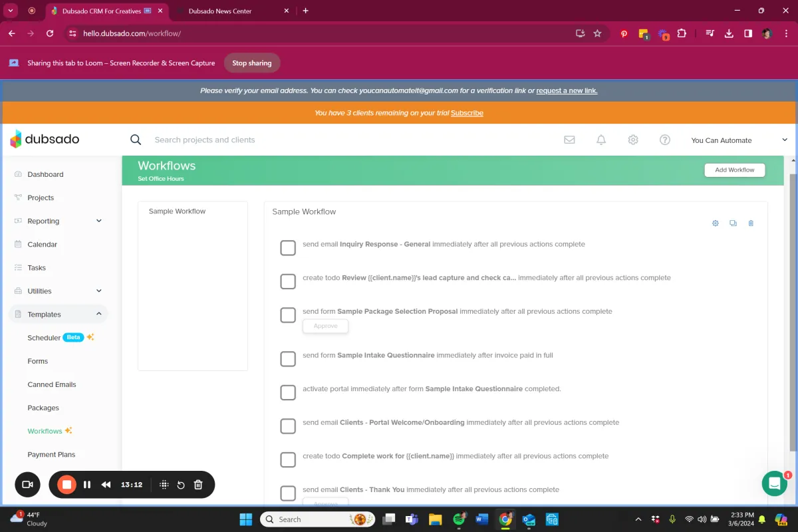Click request a new link
Viewport: 798px width, 532px height.
click(567, 90)
